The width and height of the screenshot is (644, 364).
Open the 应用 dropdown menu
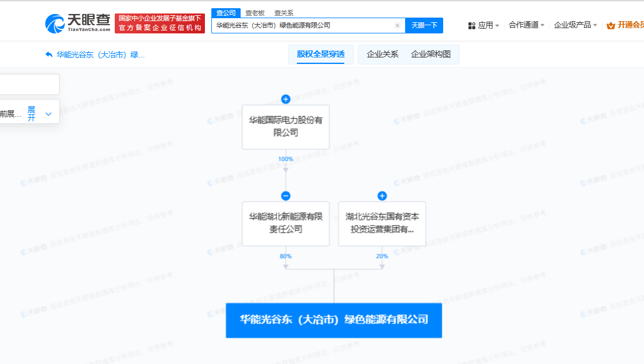click(x=485, y=25)
